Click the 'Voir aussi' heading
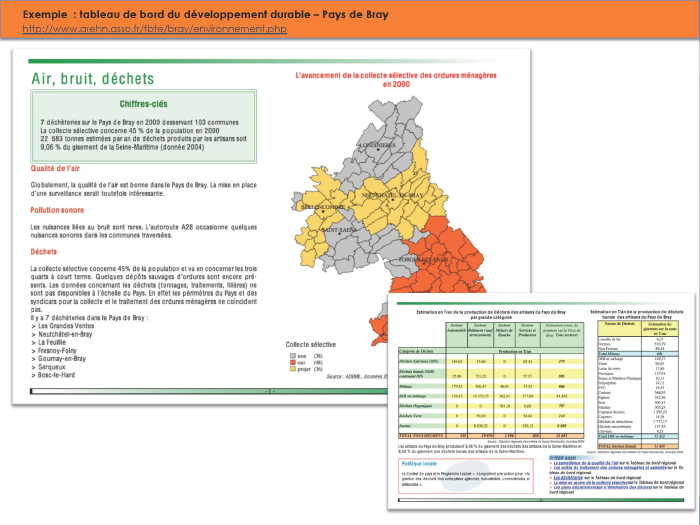The width and height of the screenshot is (700, 525). [x=563, y=458]
